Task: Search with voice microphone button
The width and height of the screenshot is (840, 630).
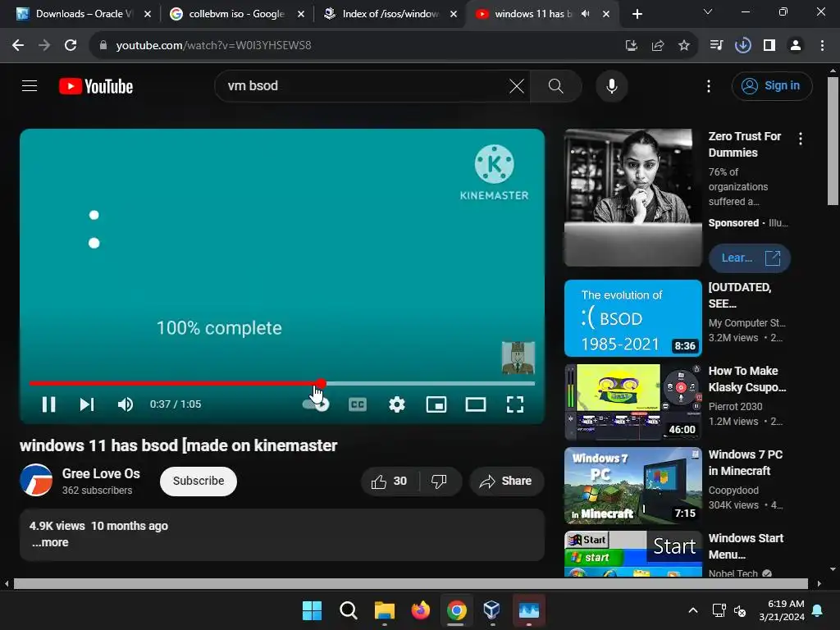Action: (612, 85)
